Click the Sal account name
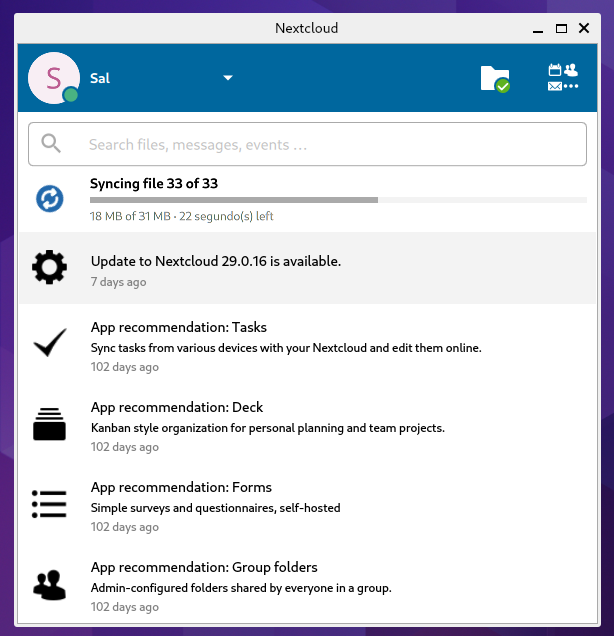This screenshot has width=614, height=636. pos(100,78)
